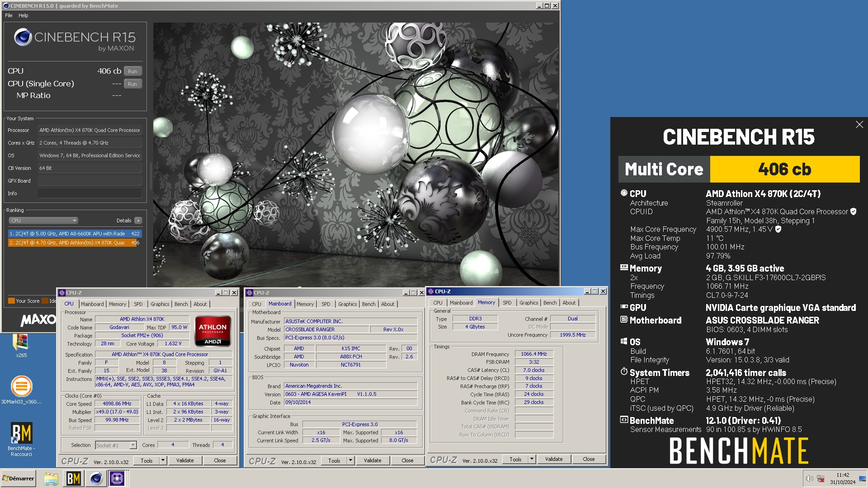Close the BenchMate result panel with X
The width and height of the screenshot is (868, 488).
[859, 124]
